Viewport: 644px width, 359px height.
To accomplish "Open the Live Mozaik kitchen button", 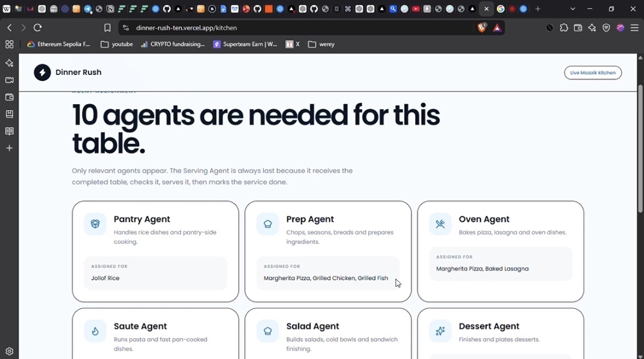I will (593, 73).
